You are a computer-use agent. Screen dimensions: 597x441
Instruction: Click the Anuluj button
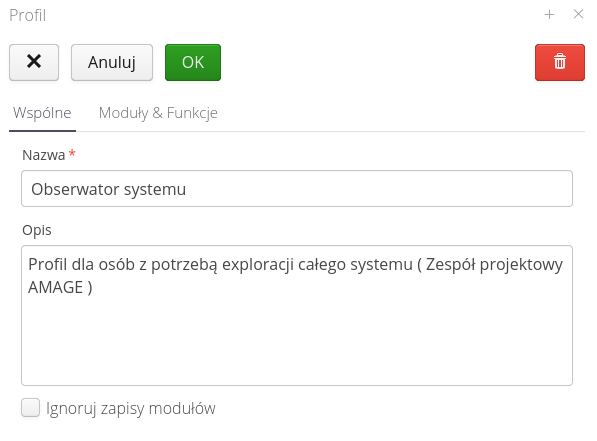coord(112,62)
